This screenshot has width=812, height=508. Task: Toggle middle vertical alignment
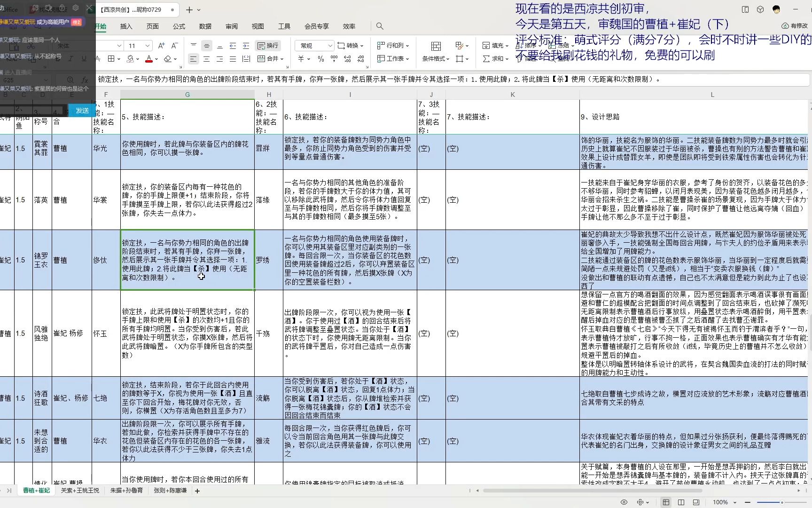207,46
